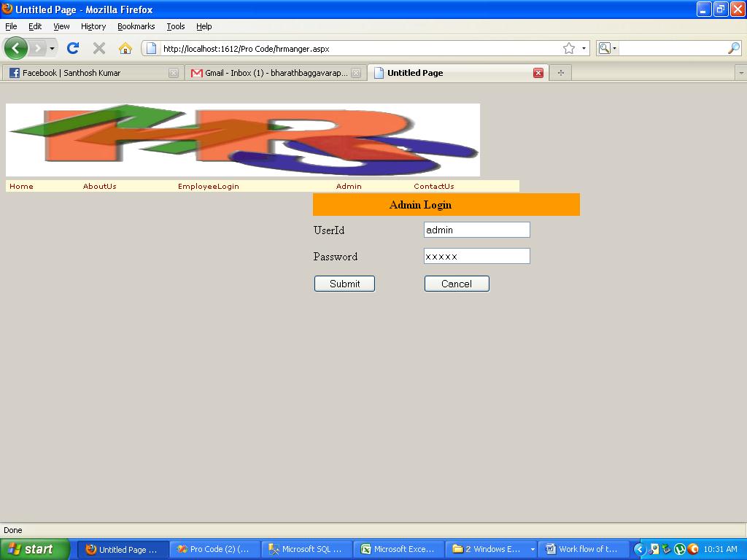Click the magnifier Search go icon
The width and height of the screenshot is (747, 560).
[734, 48]
